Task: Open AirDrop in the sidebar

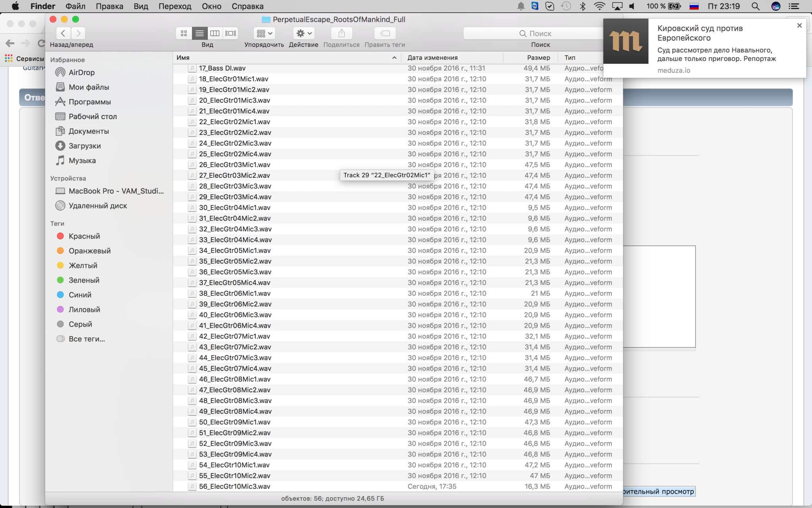Action: (81, 72)
